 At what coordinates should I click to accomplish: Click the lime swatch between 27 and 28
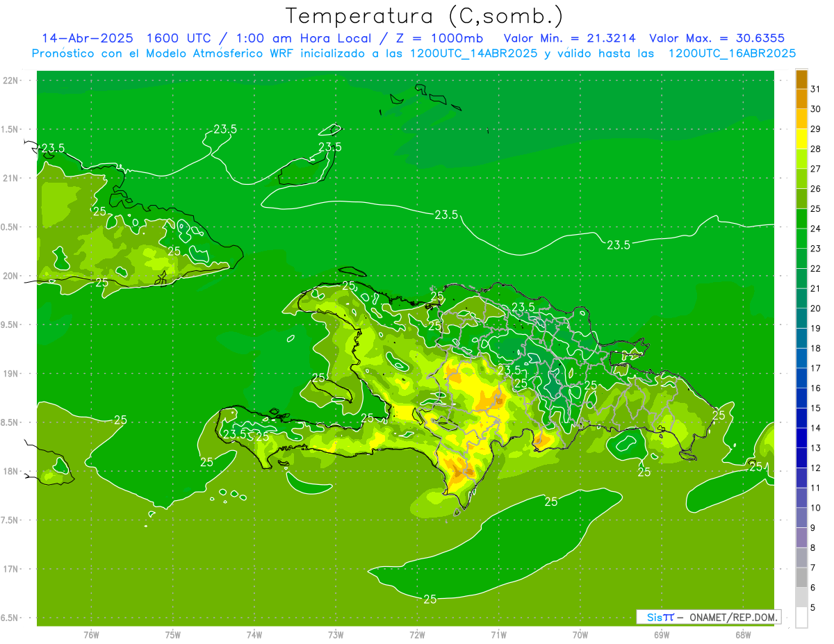[x=801, y=159]
